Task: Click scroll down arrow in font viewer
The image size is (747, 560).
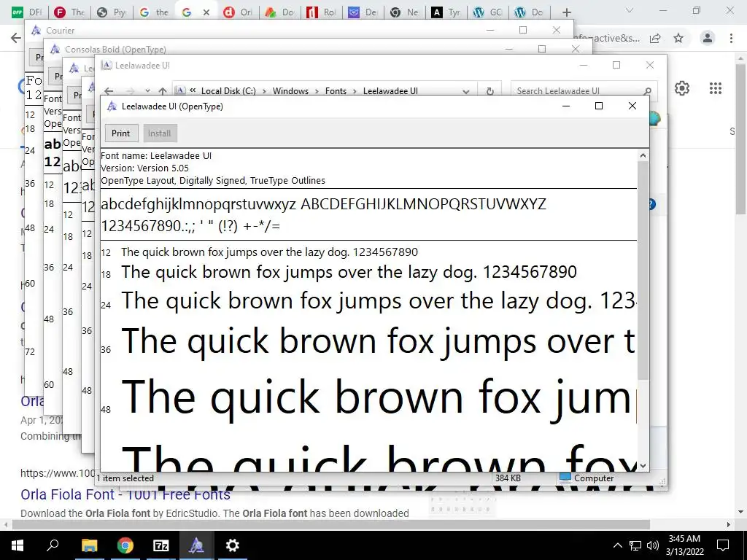Action: 643,466
